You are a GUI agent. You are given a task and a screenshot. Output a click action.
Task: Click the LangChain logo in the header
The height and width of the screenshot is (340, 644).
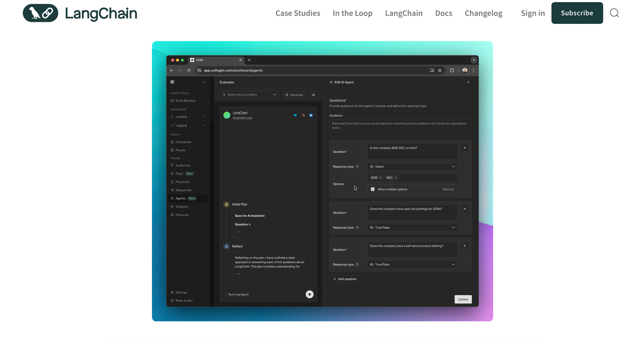point(80,13)
